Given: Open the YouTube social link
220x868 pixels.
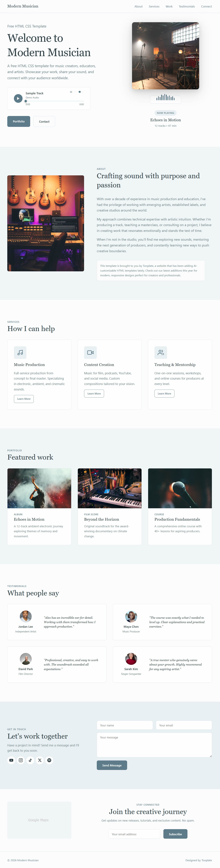Looking at the screenshot, I should pyautogui.click(x=12, y=760).
